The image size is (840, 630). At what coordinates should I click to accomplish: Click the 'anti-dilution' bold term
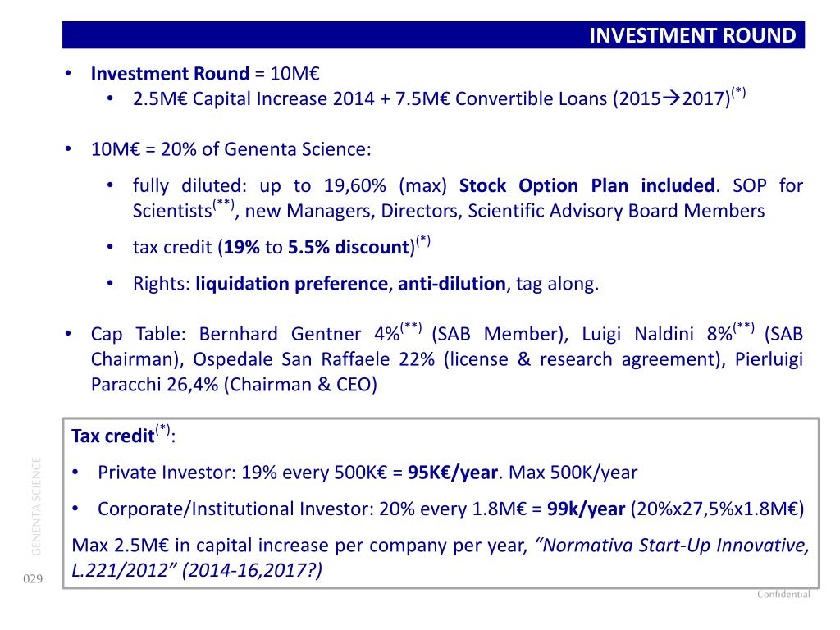click(452, 283)
